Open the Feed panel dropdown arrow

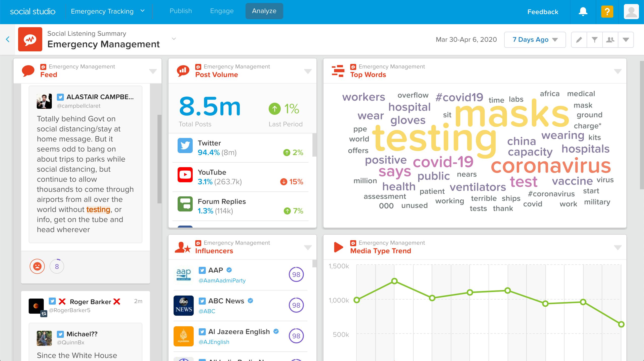pos(153,71)
